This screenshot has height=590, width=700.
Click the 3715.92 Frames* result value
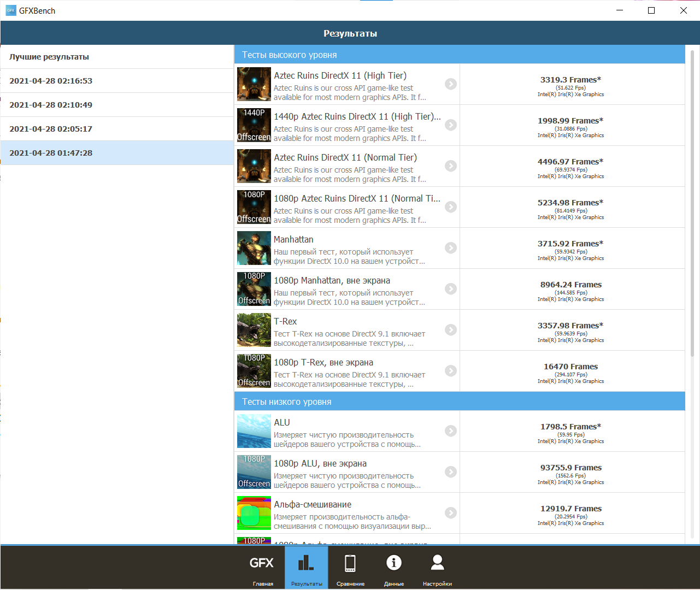[x=570, y=244]
